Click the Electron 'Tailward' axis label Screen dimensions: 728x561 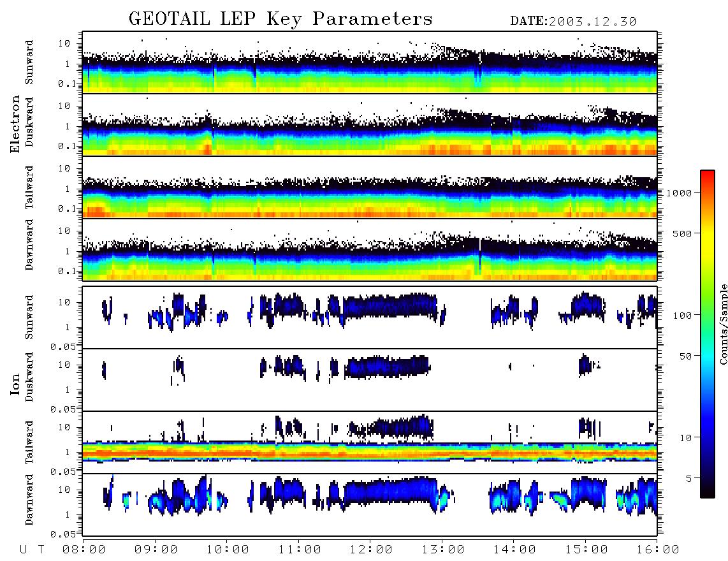pyautogui.click(x=29, y=187)
